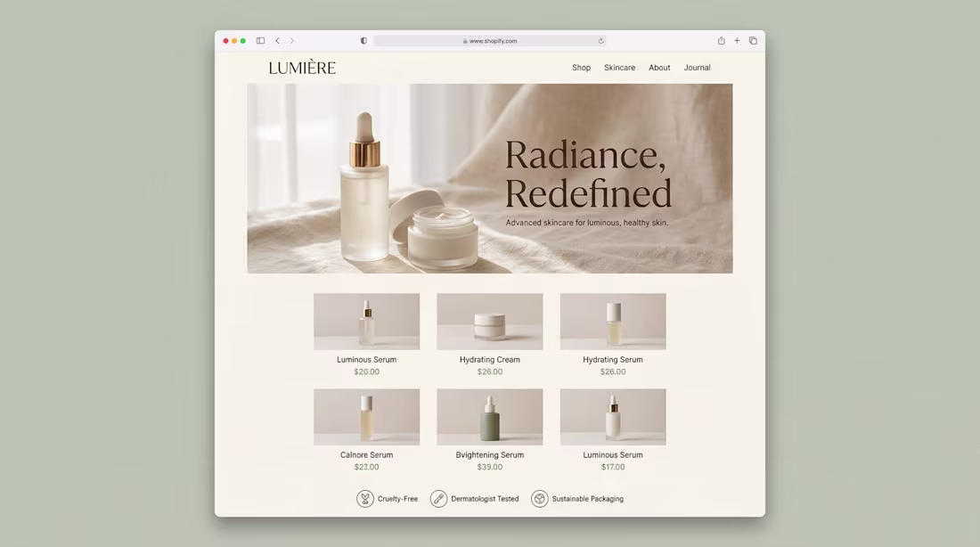The height and width of the screenshot is (547, 980).
Task: Click the Sustainable Packaging label
Action: 587,499
